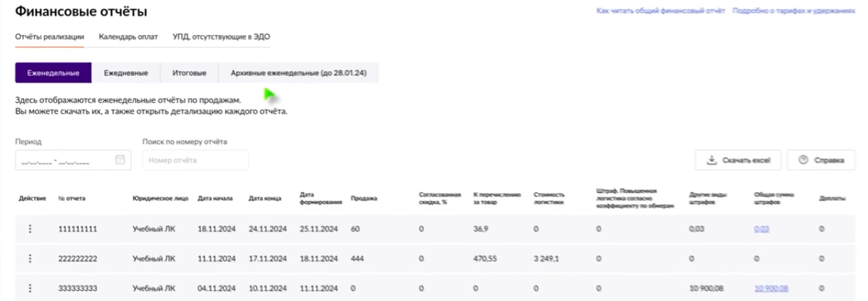Image resolution: width=868 pixels, height=301 pixels.
Task: Click the 0,03 total fines link
Action: coord(761,228)
